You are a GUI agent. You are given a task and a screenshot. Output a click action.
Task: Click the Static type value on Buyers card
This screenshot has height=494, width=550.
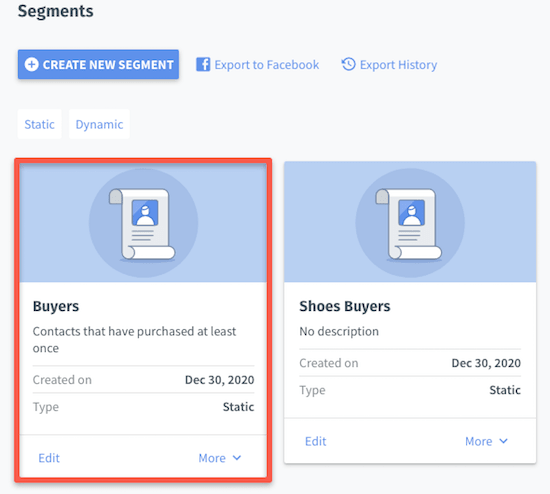click(239, 407)
